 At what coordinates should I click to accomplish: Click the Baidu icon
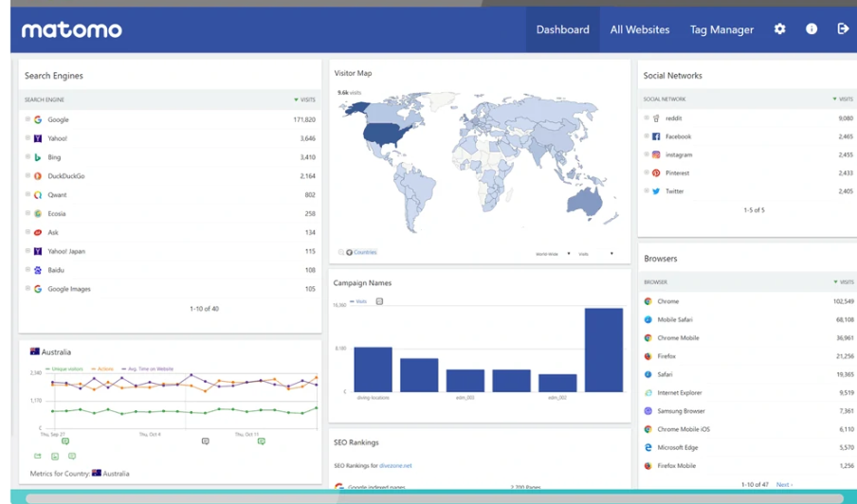[38, 270]
